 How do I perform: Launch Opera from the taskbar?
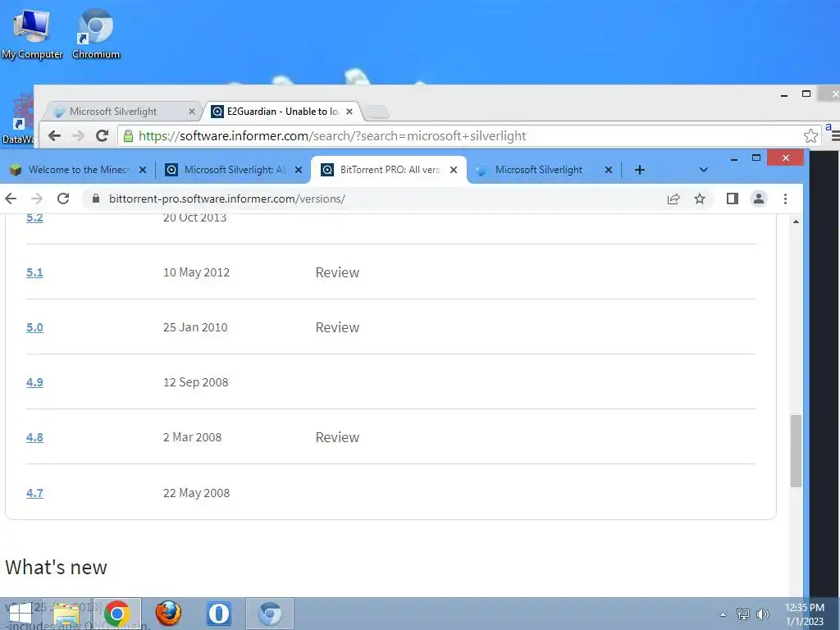point(218,614)
